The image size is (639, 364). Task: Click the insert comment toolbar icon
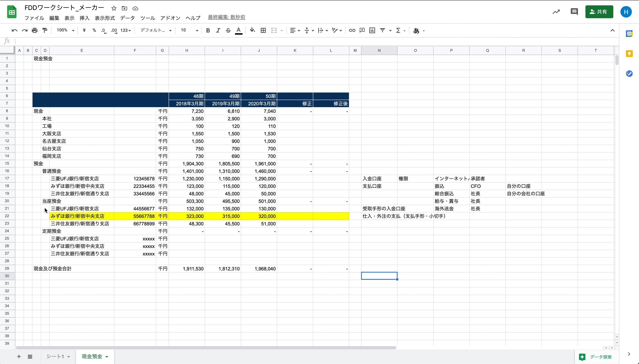[x=362, y=31]
